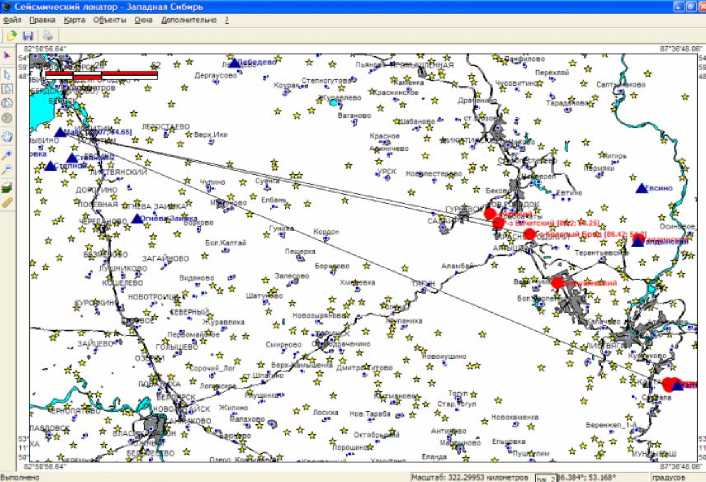706x482 pixels.
Task: Click the Евсино station triangle marker
Action: (642, 189)
